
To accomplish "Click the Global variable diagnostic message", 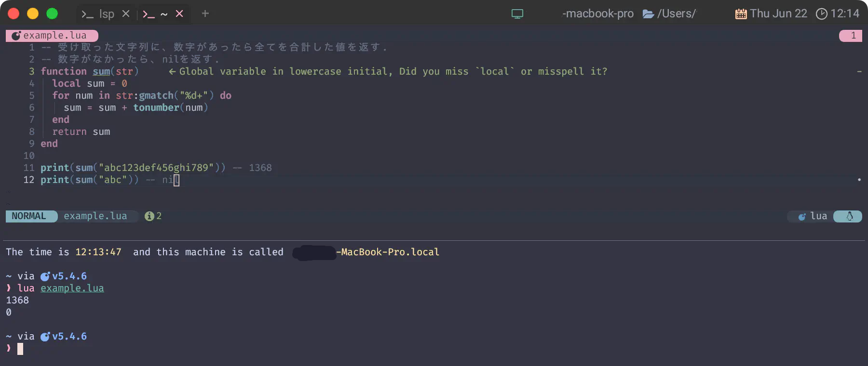I will tap(393, 71).
